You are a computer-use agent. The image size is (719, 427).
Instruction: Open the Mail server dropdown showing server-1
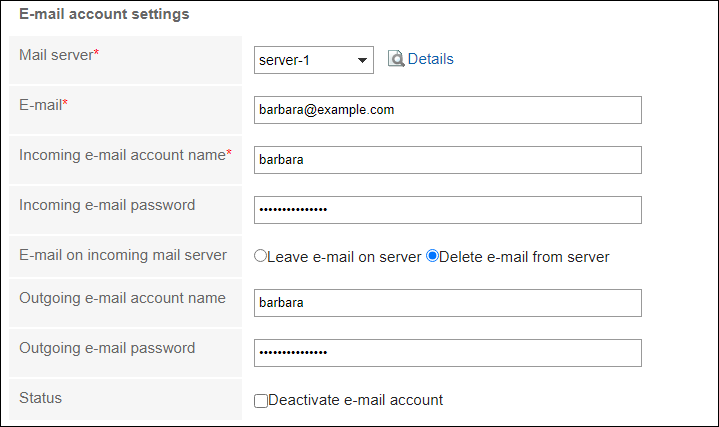coord(314,60)
